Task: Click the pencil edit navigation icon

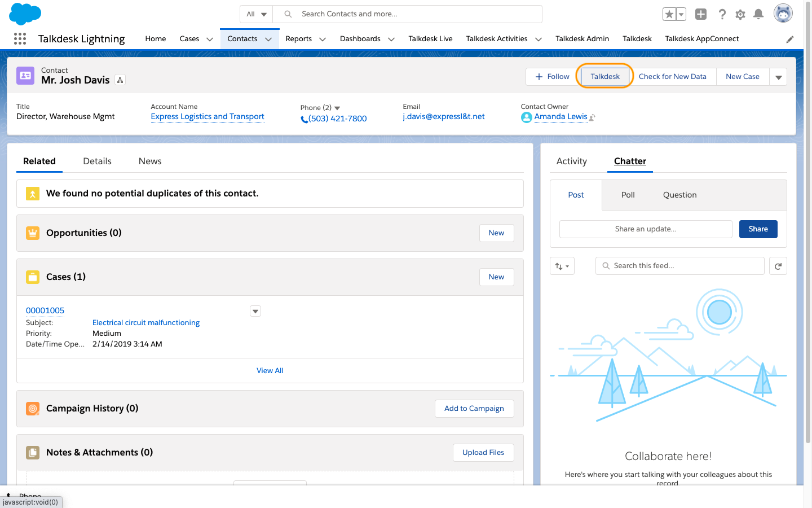Action: (x=790, y=39)
